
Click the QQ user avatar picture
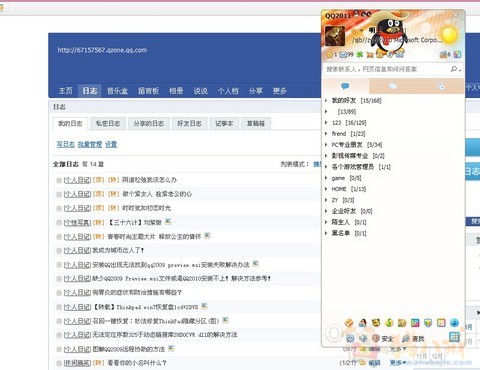click(x=335, y=36)
